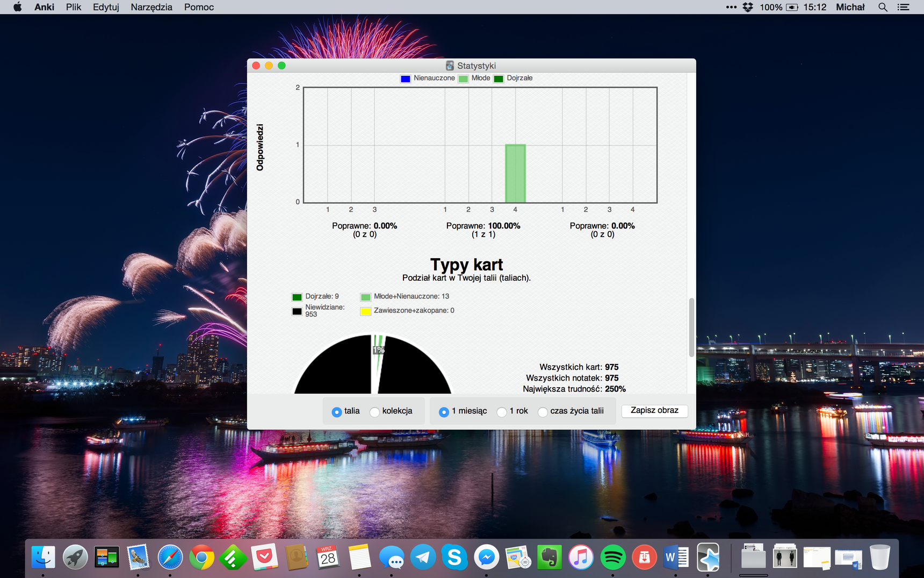
Task: Click Statystyki window title
Action: coord(476,66)
